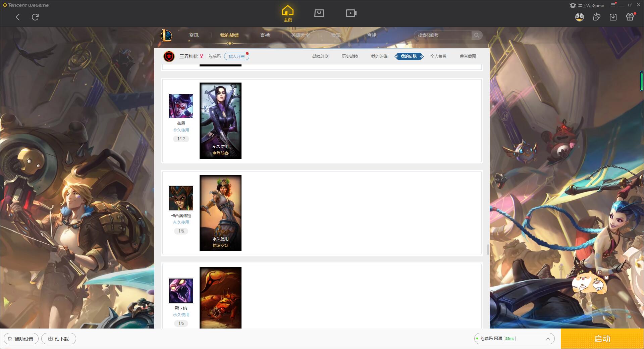The image size is (644, 349).
Task: Switch to 历史战绩 sub-tab
Action: point(350,56)
